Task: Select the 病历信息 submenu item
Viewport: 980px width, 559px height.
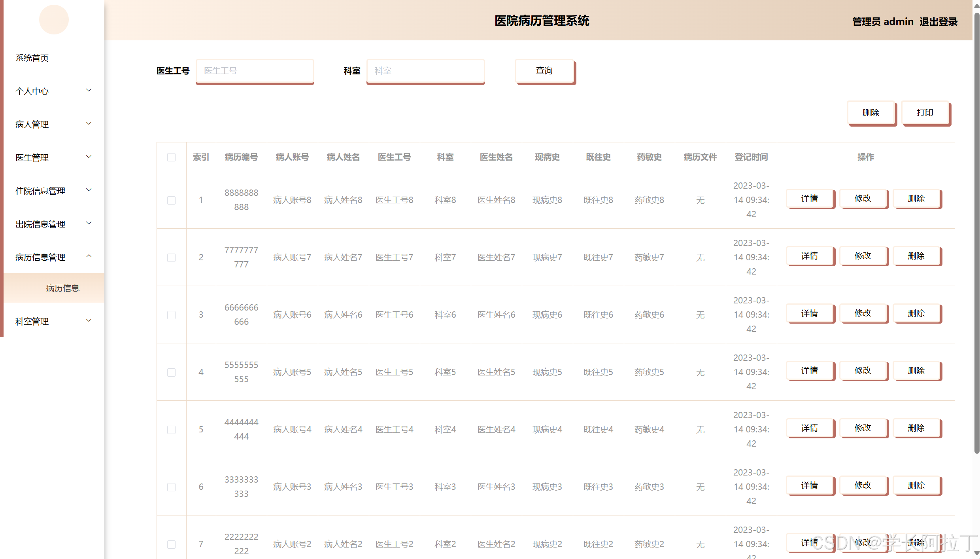Action: [62, 288]
